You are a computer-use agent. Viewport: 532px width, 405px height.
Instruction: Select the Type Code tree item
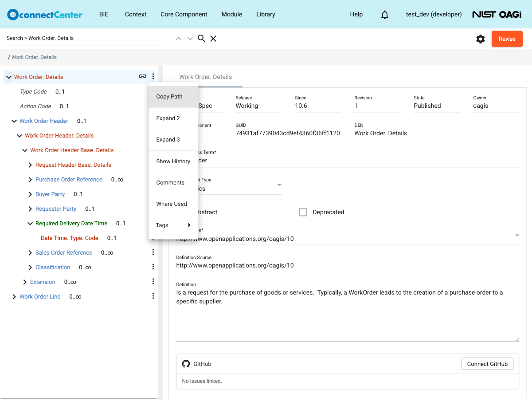tap(33, 92)
